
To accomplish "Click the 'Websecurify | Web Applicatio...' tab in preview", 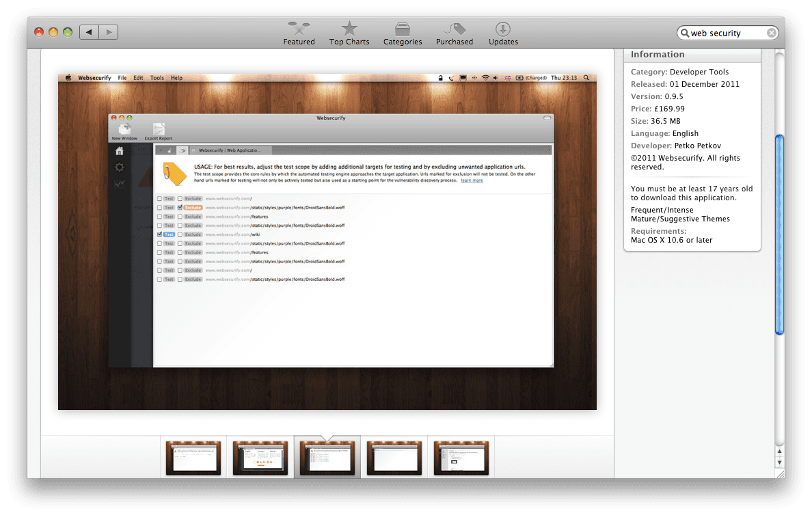I will point(230,150).
